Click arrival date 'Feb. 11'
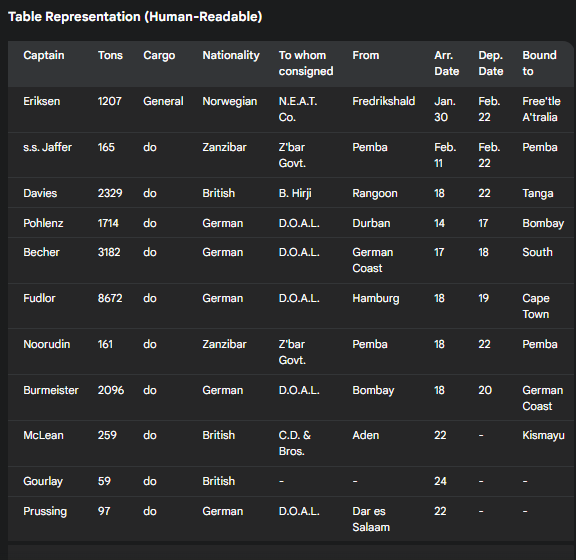This screenshot has height=560, width=576. (x=445, y=155)
